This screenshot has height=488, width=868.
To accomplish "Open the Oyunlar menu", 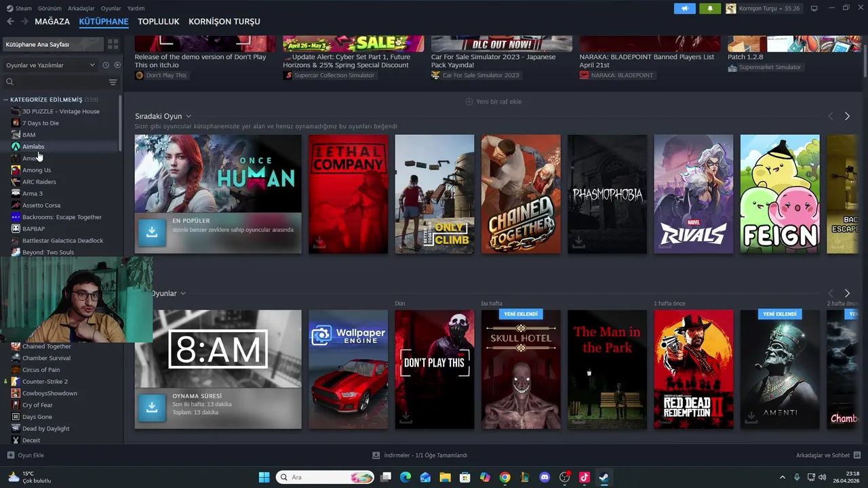I will pos(111,8).
